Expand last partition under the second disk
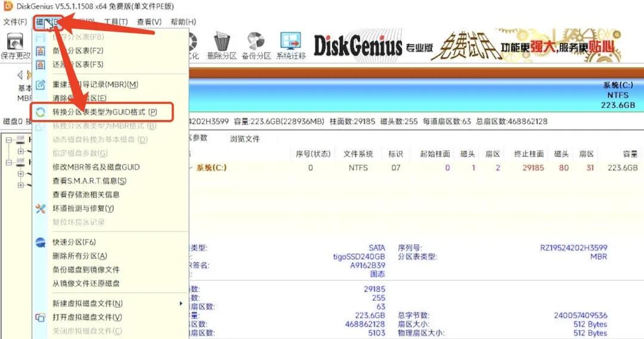The image size is (644, 339). tap(20, 185)
